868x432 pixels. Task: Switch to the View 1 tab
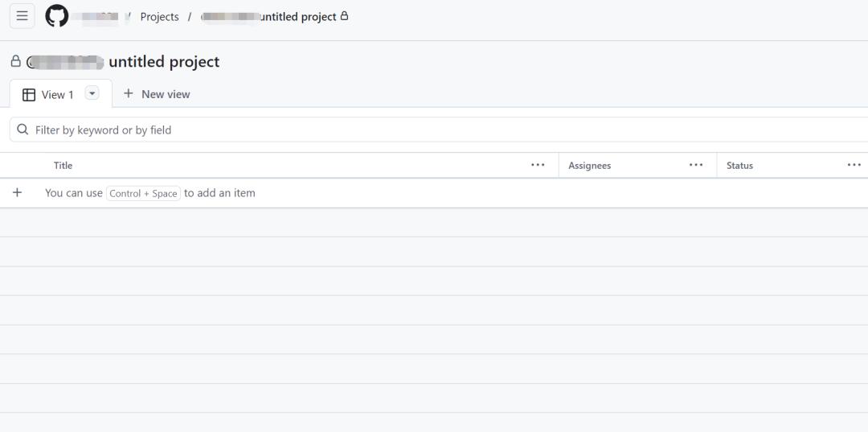61,94
